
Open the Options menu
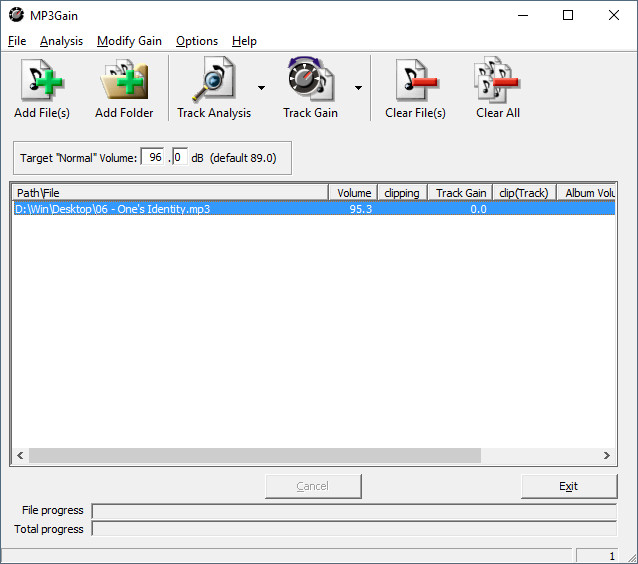point(197,41)
